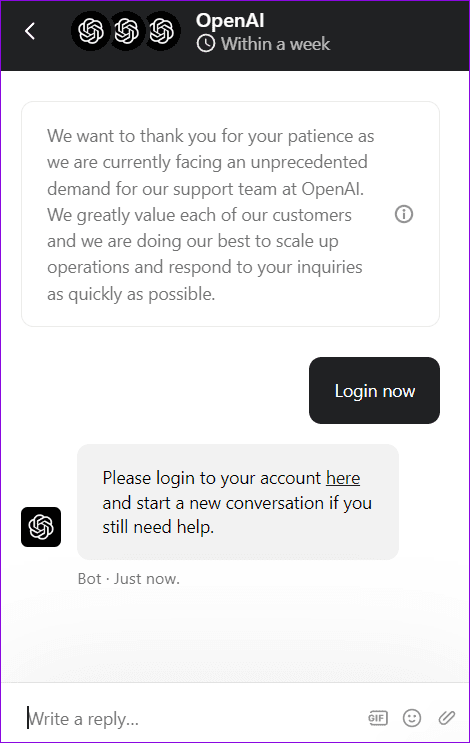This screenshot has width=470, height=744.
Task: Click the support demand notice card
Action: click(230, 214)
